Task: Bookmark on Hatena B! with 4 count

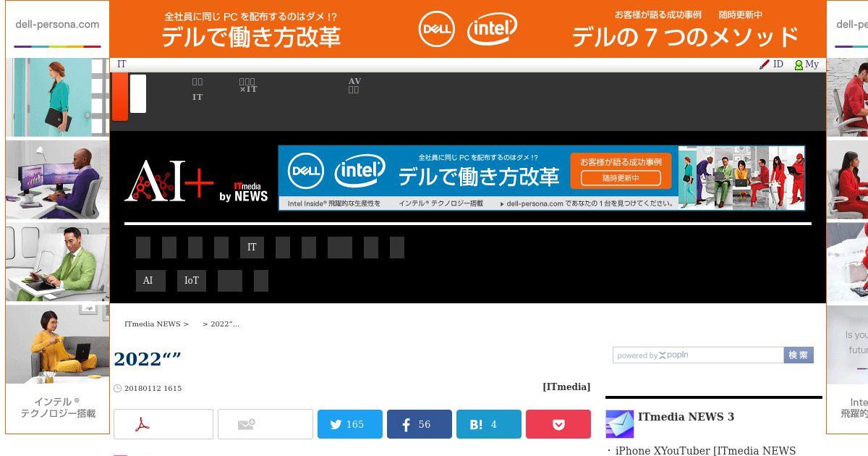Action: (x=489, y=424)
